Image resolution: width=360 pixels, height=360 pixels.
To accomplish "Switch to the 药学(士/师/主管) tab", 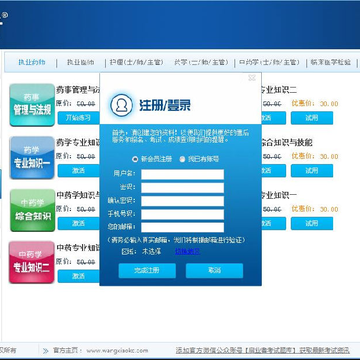I will click(201, 62).
